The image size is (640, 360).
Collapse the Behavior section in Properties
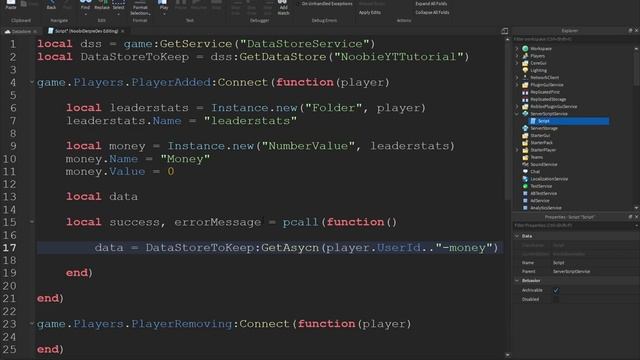tap(517, 281)
